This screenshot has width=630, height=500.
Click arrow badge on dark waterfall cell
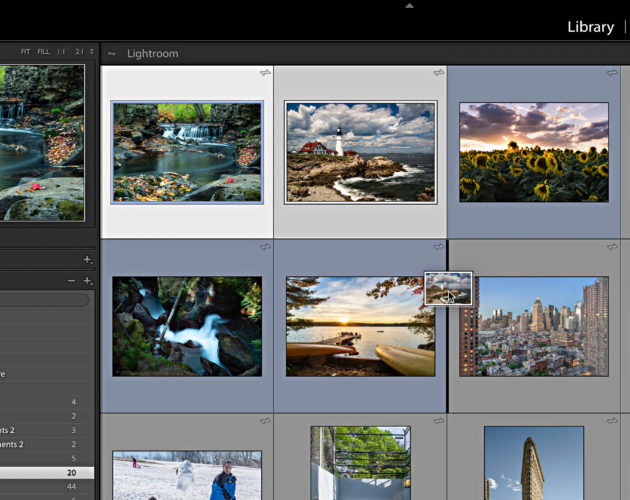tap(265, 247)
